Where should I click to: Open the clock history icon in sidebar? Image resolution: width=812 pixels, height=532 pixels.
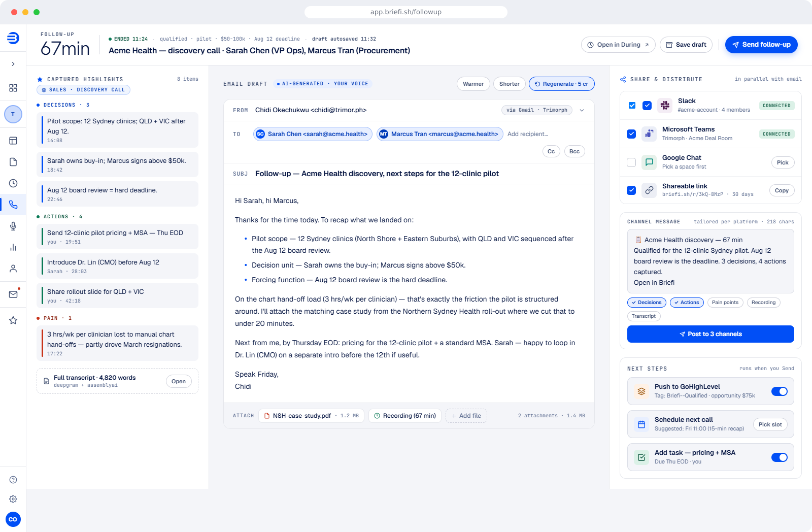pos(13,183)
